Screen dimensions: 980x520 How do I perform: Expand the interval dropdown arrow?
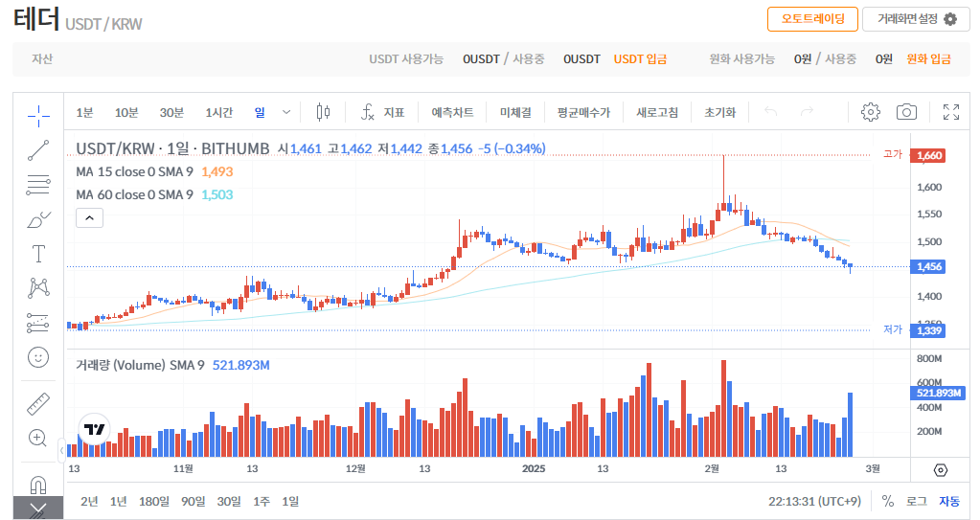tap(286, 112)
